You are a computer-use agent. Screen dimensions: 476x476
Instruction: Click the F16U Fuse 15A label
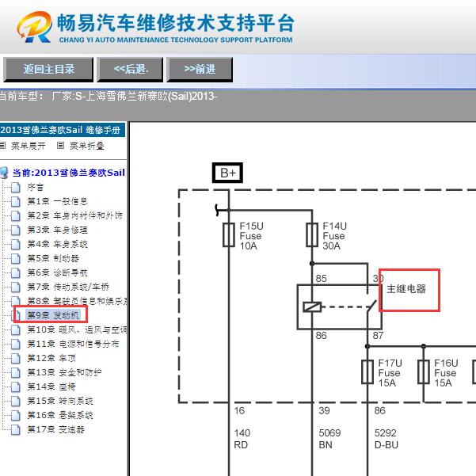(446, 373)
